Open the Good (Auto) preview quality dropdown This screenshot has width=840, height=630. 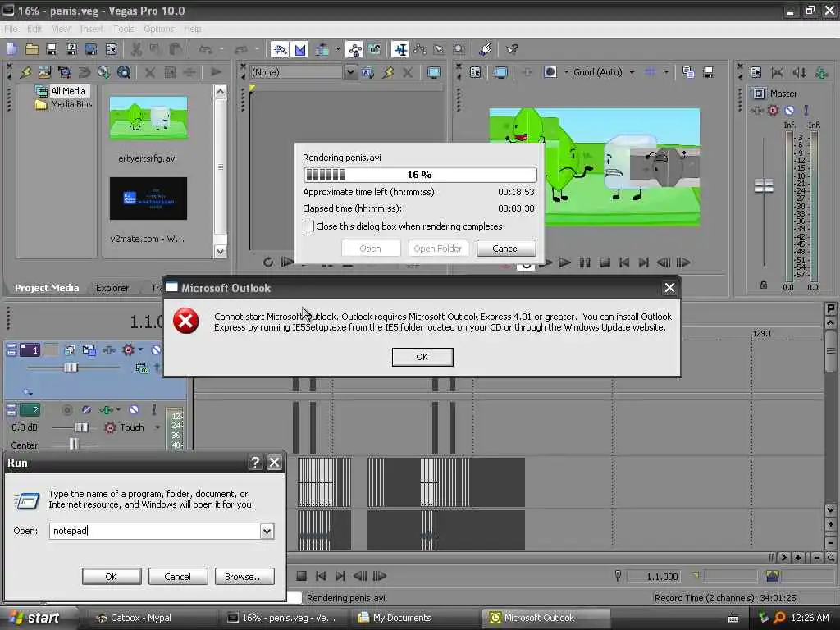(632, 72)
